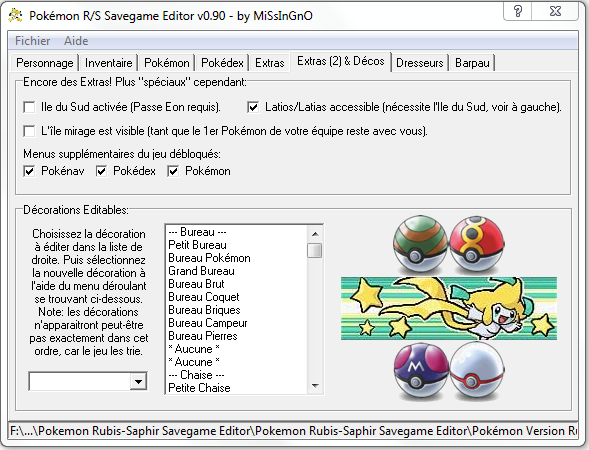Select 'Petit Bureau' in decoration list
This screenshot has width=589, height=450.
click(x=236, y=245)
